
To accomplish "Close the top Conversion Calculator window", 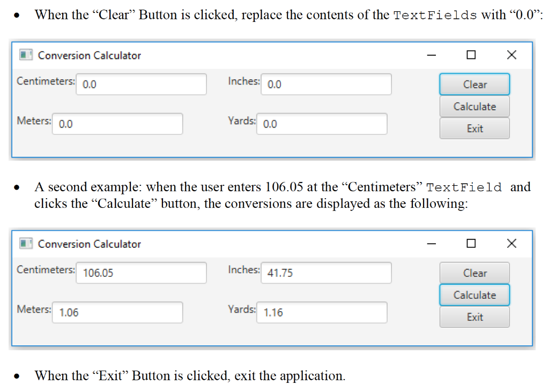I will 511,55.
